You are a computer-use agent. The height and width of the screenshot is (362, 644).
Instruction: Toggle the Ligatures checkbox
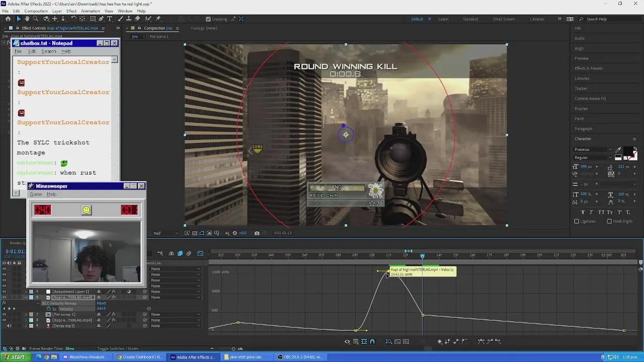tap(577, 221)
